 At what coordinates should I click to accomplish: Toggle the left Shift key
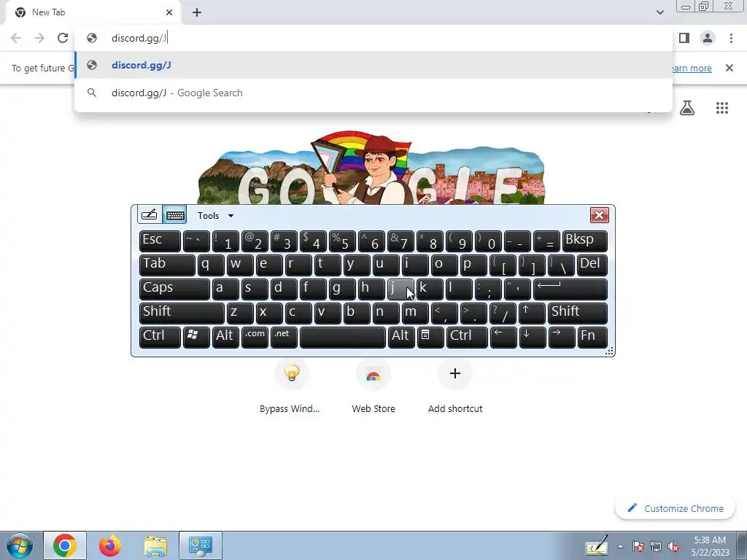click(x=182, y=314)
